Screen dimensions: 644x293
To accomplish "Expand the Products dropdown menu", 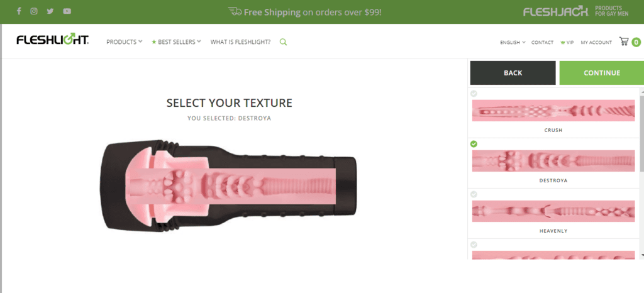I will tap(124, 42).
